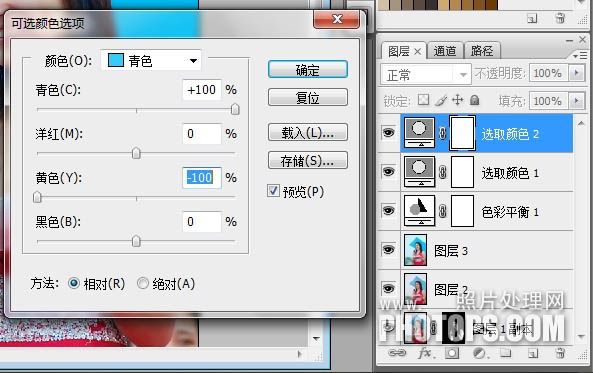
Task: Select the 绝对(A) method radio button
Action: click(143, 283)
